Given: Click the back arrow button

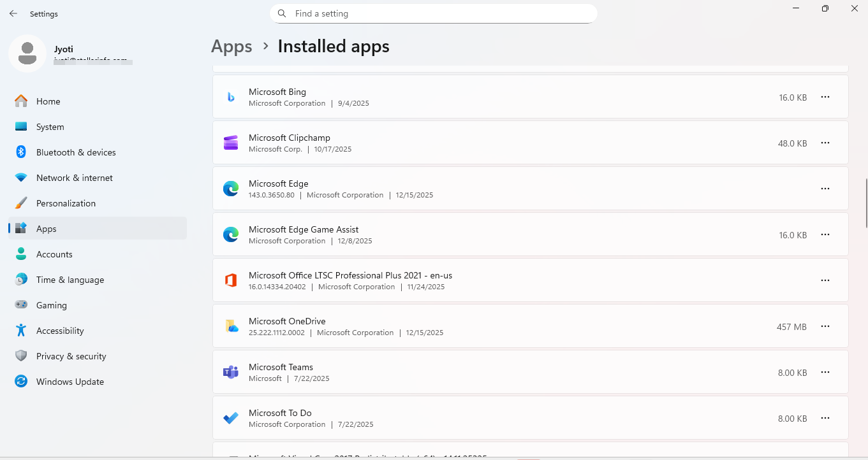Looking at the screenshot, I should pyautogui.click(x=13, y=13).
